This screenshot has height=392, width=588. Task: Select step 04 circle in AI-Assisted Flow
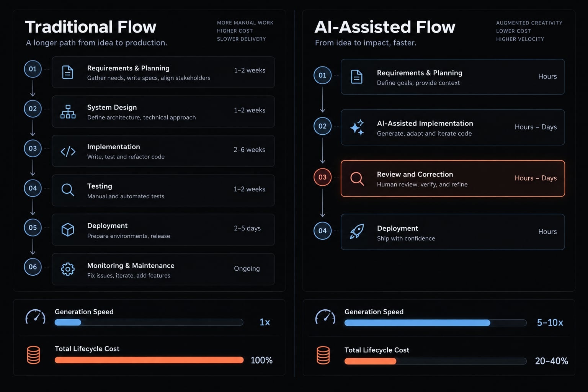[323, 231]
